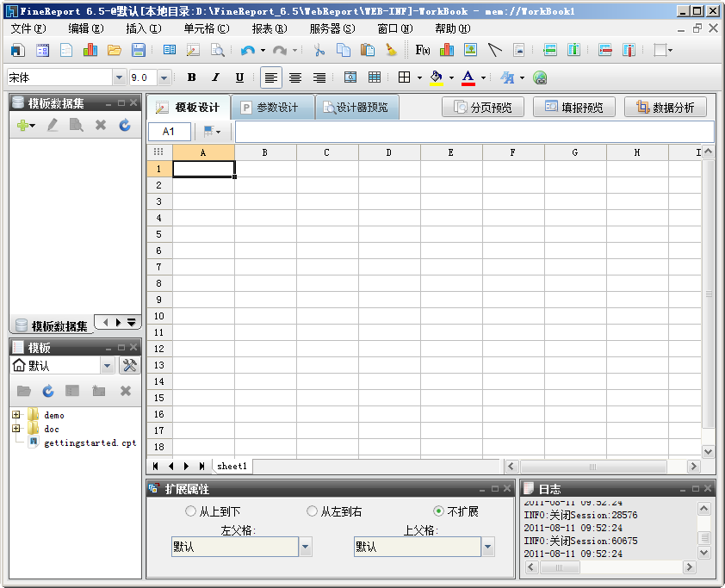Open the tools icon beside 默认 directory
The image size is (725, 588).
pyautogui.click(x=130, y=366)
